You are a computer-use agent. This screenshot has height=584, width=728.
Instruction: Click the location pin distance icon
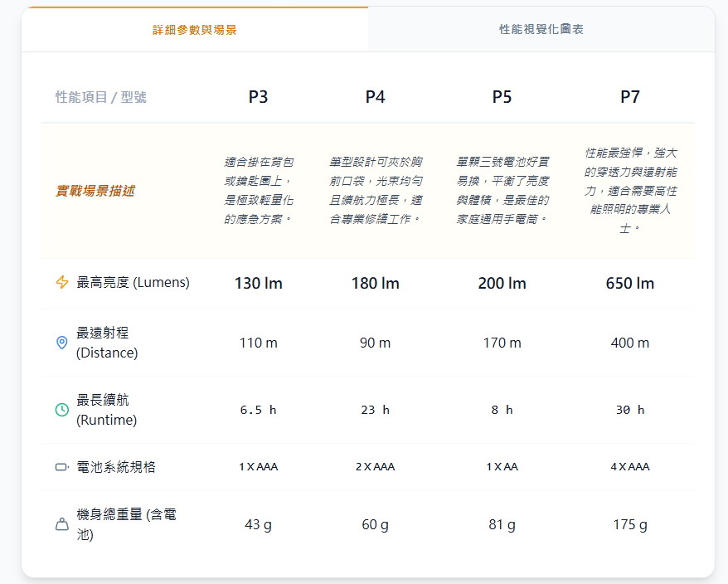pyautogui.click(x=61, y=343)
